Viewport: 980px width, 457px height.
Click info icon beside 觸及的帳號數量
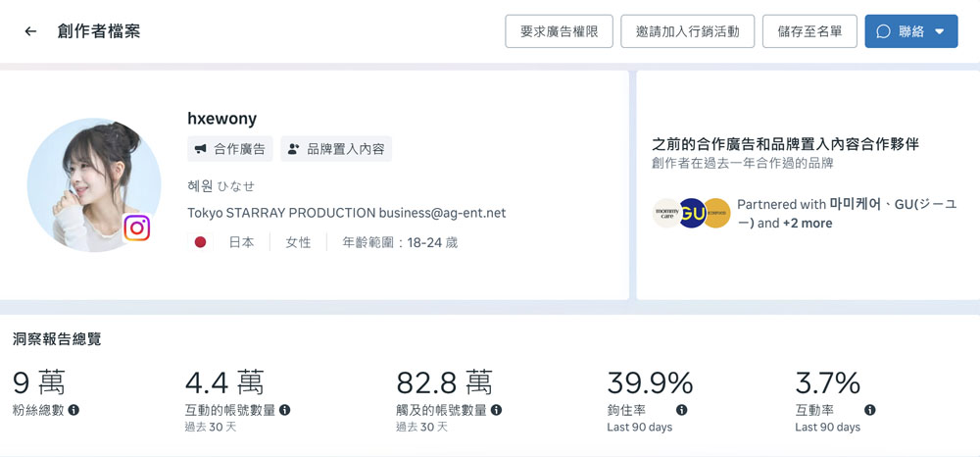[x=496, y=410]
